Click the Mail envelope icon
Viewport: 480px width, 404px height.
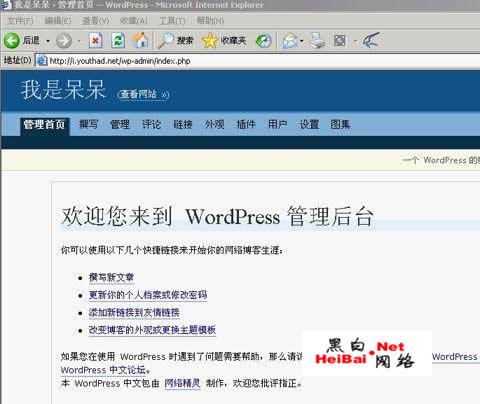[290, 41]
